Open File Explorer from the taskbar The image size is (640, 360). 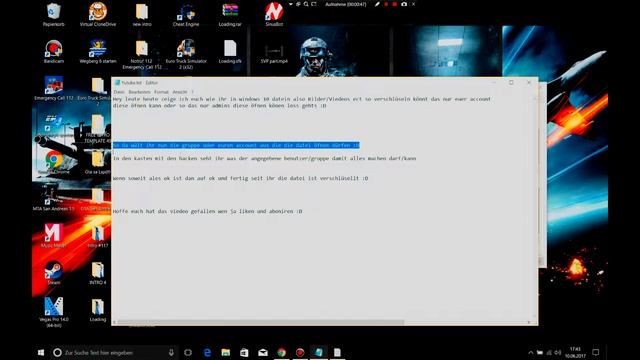(x=225, y=352)
